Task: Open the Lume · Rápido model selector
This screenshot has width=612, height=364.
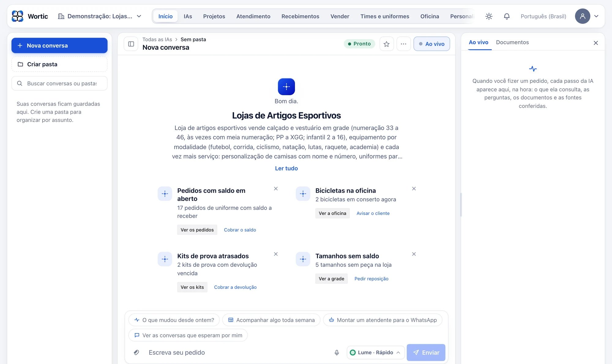Action: (375, 352)
